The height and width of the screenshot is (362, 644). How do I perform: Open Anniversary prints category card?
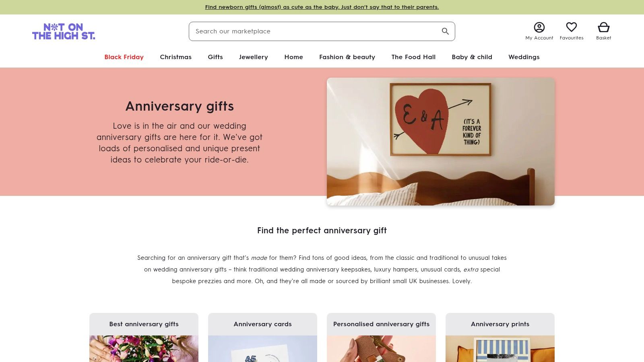coord(500,337)
